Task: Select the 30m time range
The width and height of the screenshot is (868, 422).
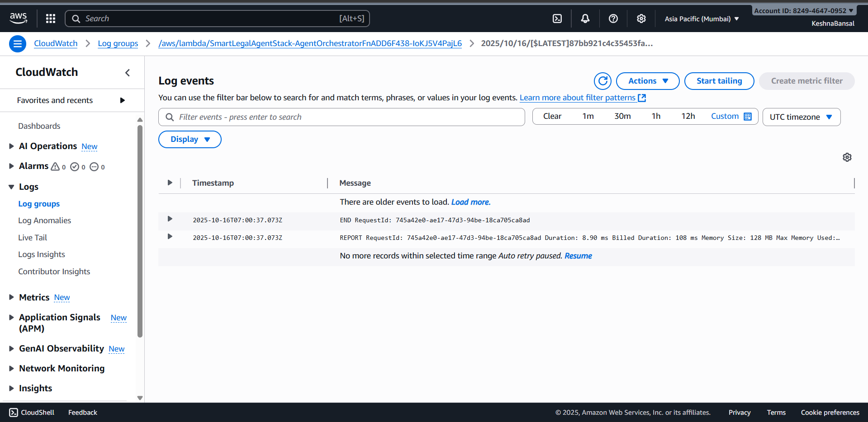Action: (x=622, y=116)
